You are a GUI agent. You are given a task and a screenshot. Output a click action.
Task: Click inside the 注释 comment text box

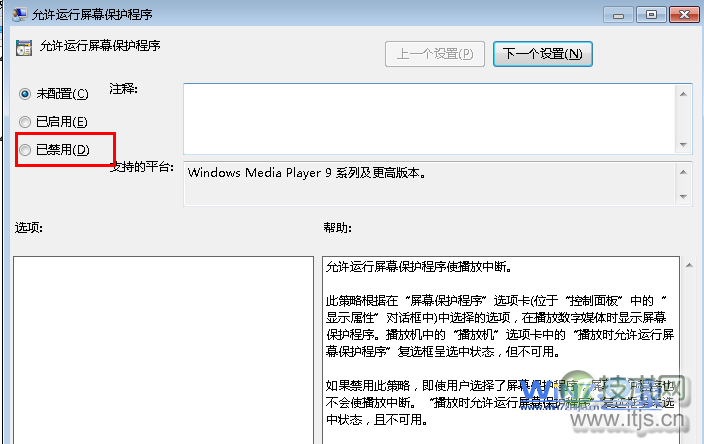click(x=429, y=119)
